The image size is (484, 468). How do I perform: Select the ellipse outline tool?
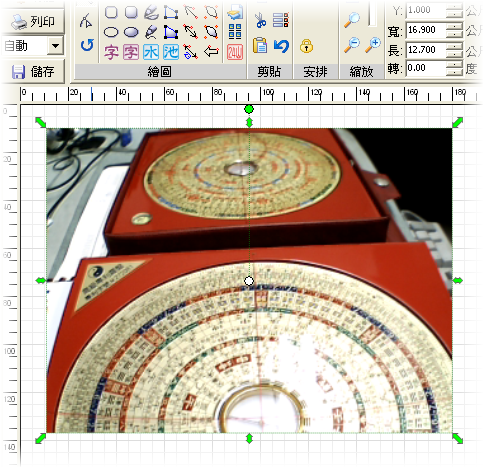pos(111,32)
